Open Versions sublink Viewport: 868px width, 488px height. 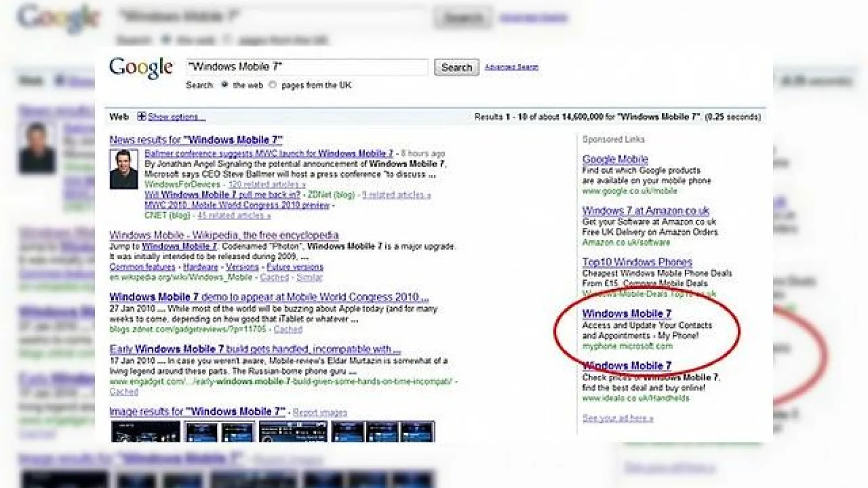242,267
